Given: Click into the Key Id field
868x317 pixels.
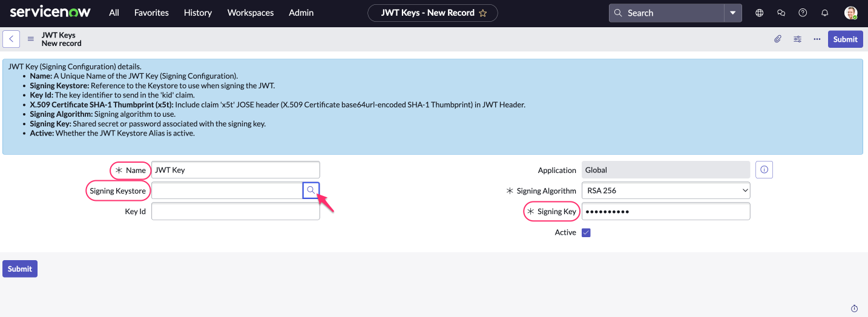Looking at the screenshot, I should click(x=235, y=212).
